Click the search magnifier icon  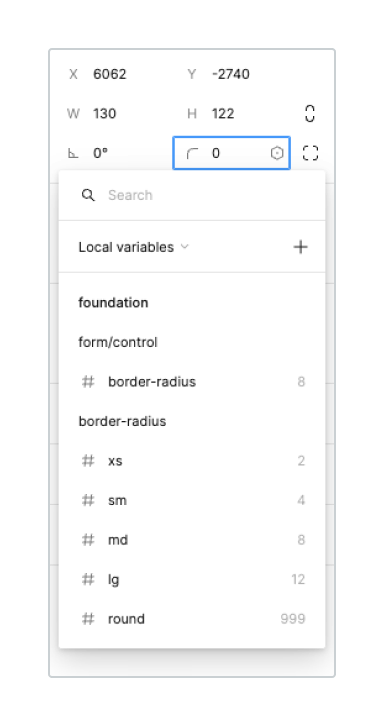tap(88, 195)
